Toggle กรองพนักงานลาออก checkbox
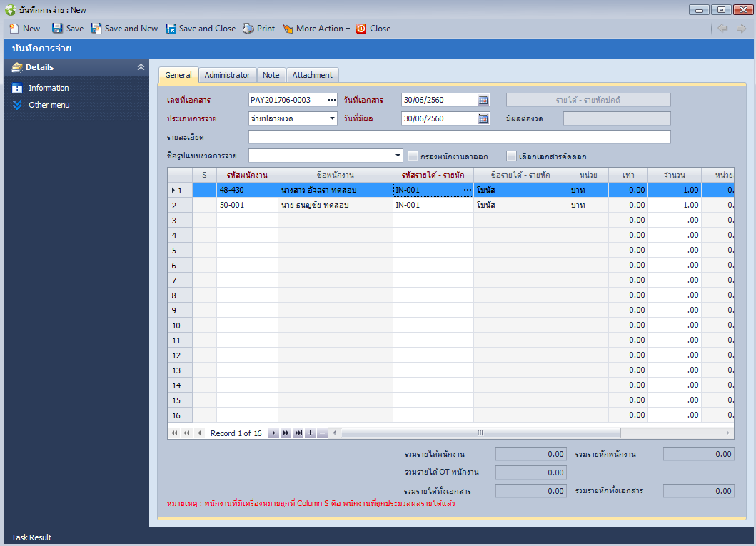 click(x=413, y=156)
